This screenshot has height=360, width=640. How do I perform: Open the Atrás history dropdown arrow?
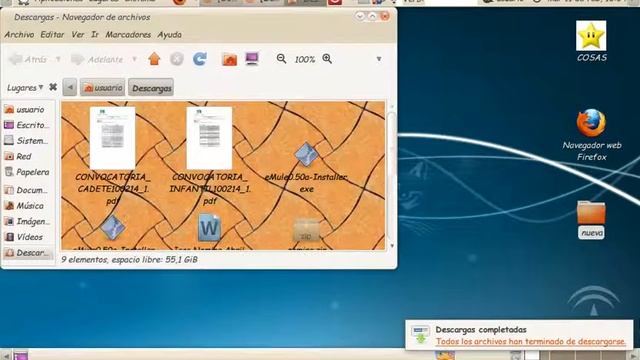pos(58,60)
